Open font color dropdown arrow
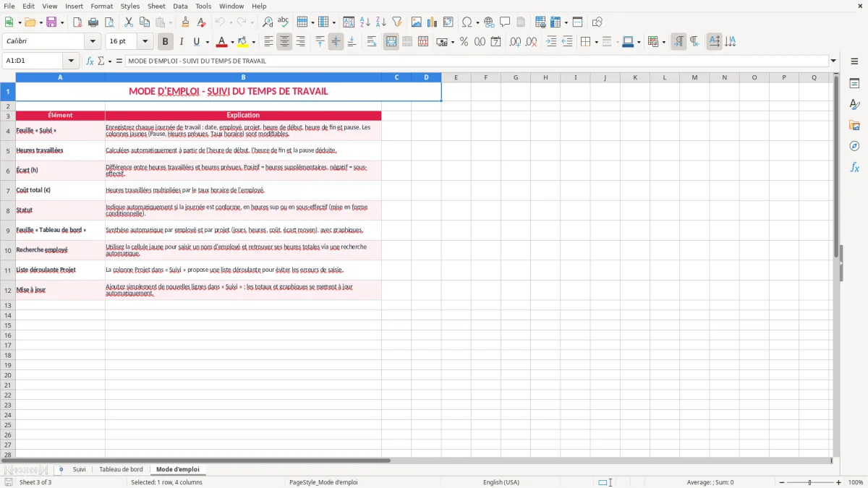The image size is (868, 488). point(232,42)
